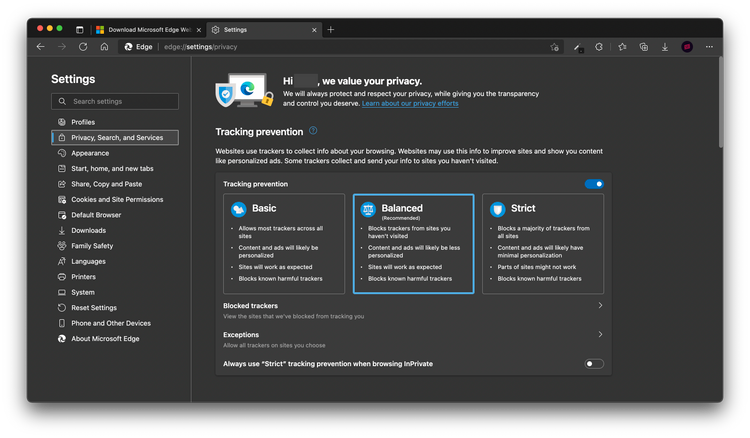750x438 pixels.
Task: Click the Tracking prevention help info icon
Action: 313,131
